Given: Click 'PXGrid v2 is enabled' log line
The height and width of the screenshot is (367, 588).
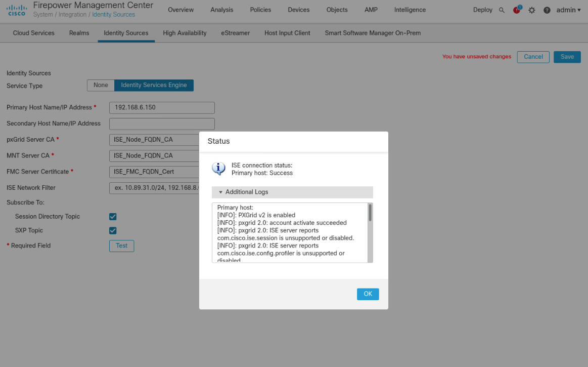Looking at the screenshot, I should coord(256,215).
